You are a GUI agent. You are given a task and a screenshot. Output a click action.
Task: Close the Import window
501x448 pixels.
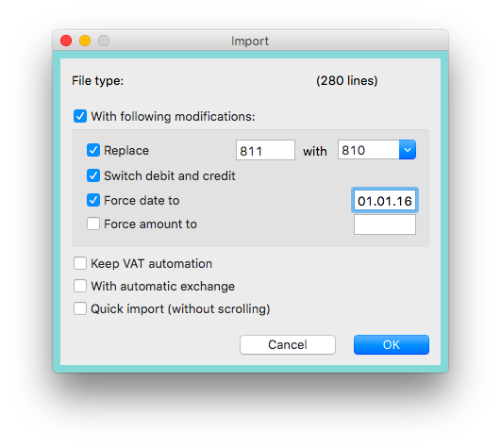[66, 41]
